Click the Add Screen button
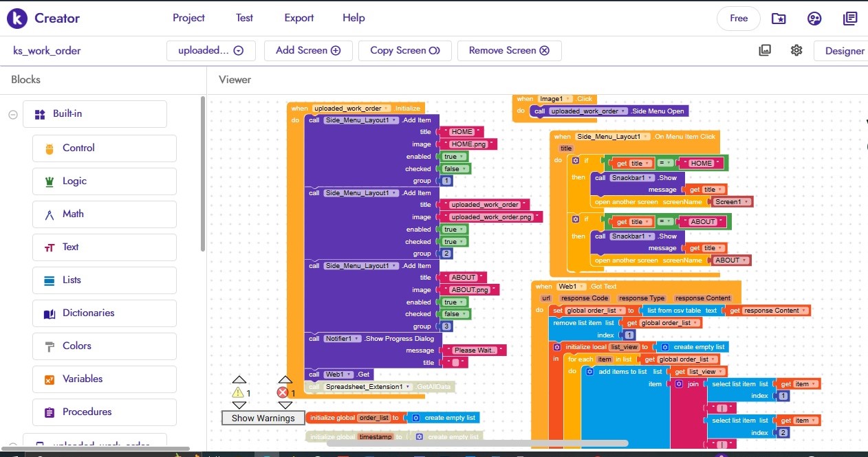Image resolution: width=868 pixels, height=457 pixels. (x=307, y=50)
